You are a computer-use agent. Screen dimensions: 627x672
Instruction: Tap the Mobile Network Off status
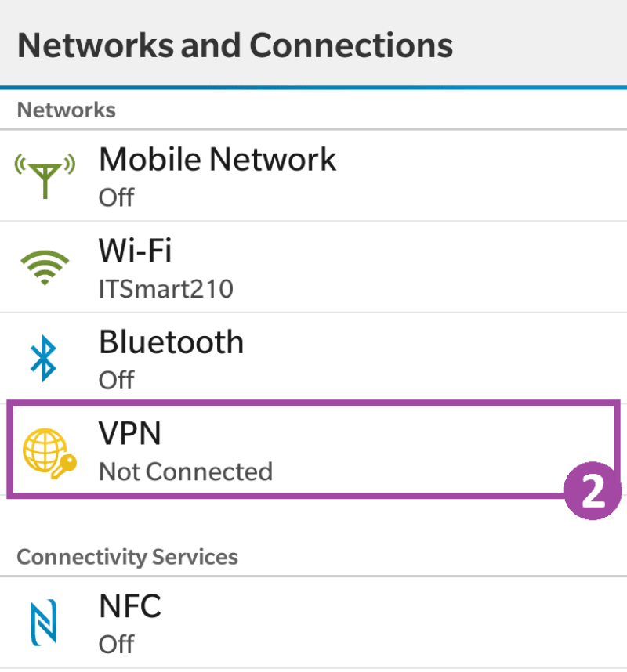point(116,197)
